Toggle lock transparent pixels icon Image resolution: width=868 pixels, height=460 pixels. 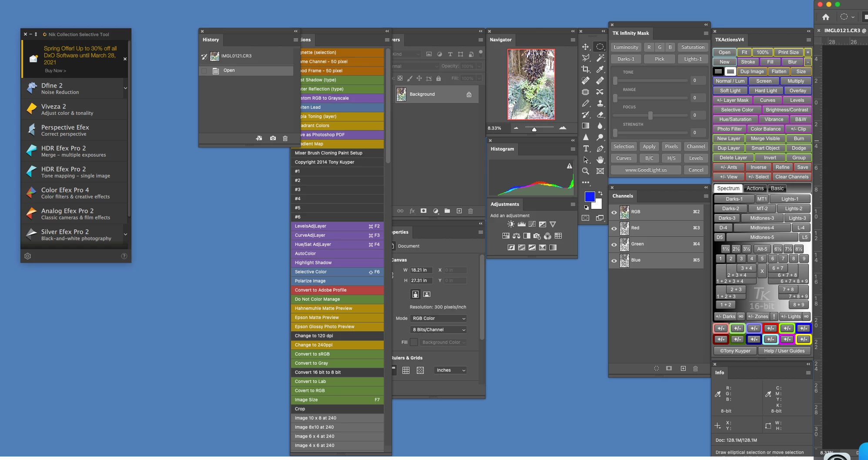pyautogui.click(x=400, y=78)
